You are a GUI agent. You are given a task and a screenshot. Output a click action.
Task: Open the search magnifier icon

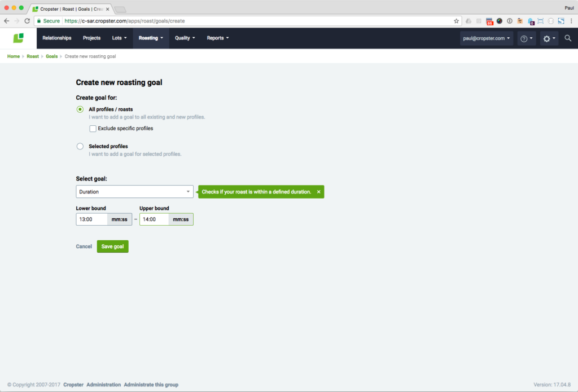click(x=568, y=38)
